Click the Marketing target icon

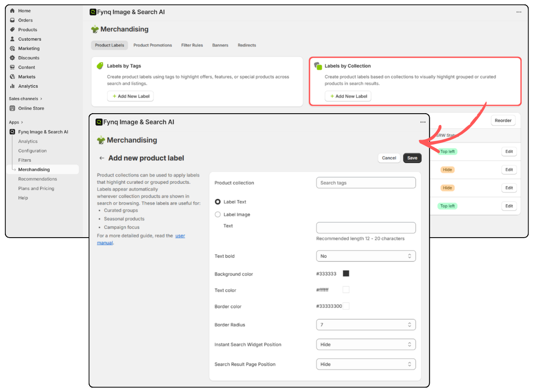click(12, 49)
